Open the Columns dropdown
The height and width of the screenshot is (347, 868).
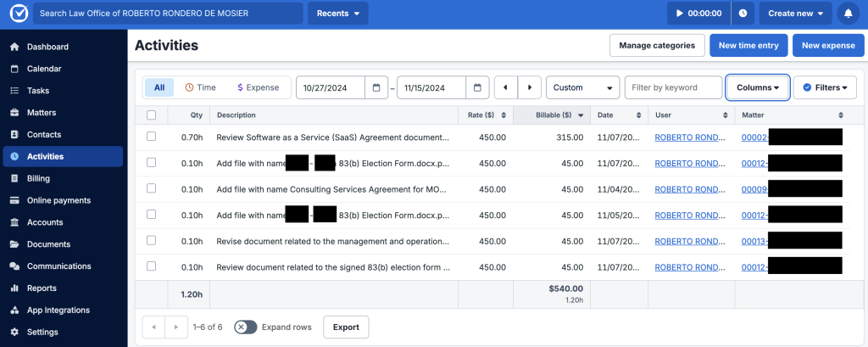pos(758,87)
